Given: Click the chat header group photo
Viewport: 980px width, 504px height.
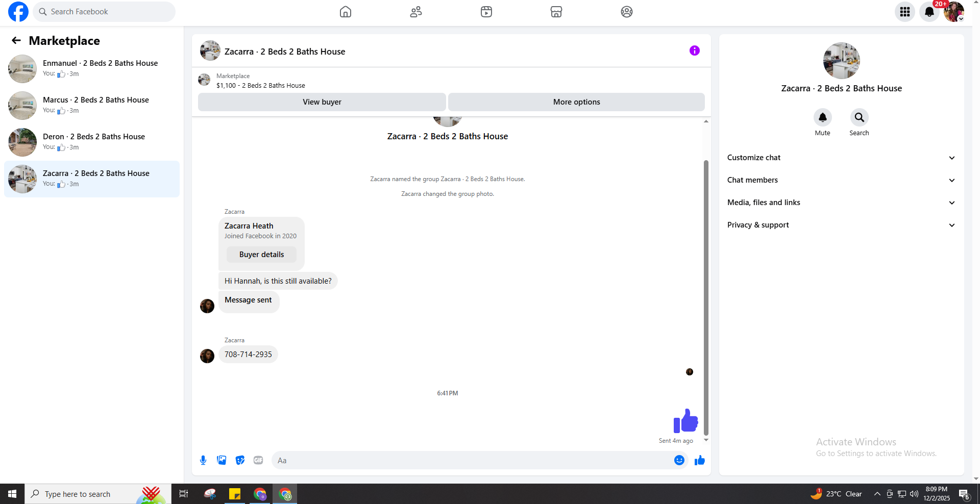Looking at the screenshot, I should pos(210,51).
